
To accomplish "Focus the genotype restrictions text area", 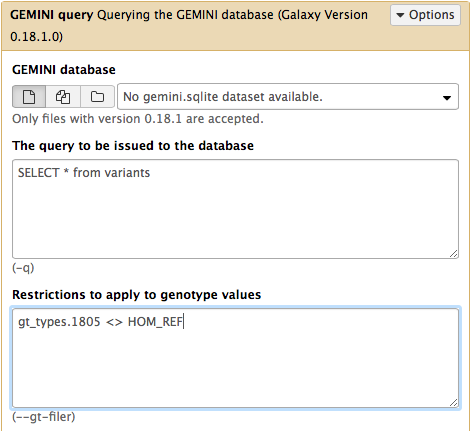I will tap(235, 358).
